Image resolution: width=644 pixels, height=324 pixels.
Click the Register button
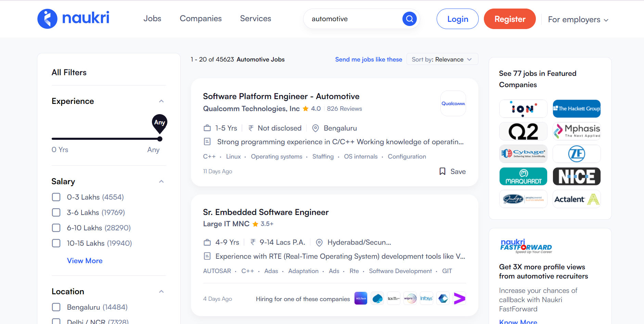click(x=510, y=19)
